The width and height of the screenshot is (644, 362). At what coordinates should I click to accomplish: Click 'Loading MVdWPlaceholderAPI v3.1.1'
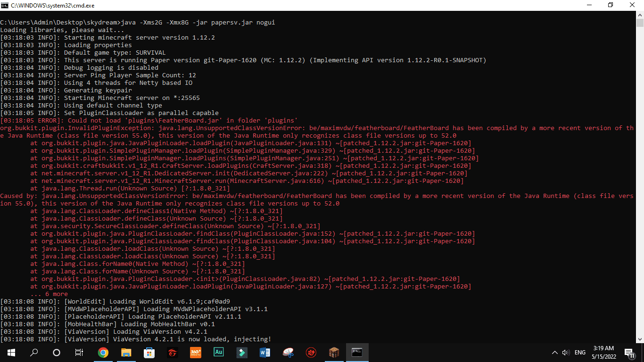tap(206, 309)
